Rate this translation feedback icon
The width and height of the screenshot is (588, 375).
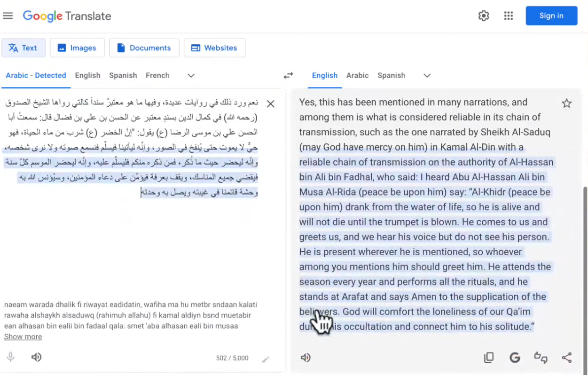point(541,358)
